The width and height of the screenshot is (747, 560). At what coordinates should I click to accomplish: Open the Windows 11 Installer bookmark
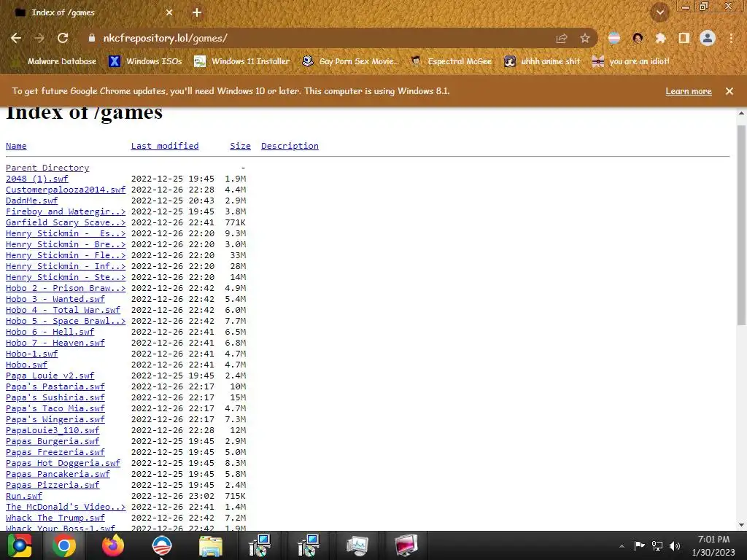point(242,61)
